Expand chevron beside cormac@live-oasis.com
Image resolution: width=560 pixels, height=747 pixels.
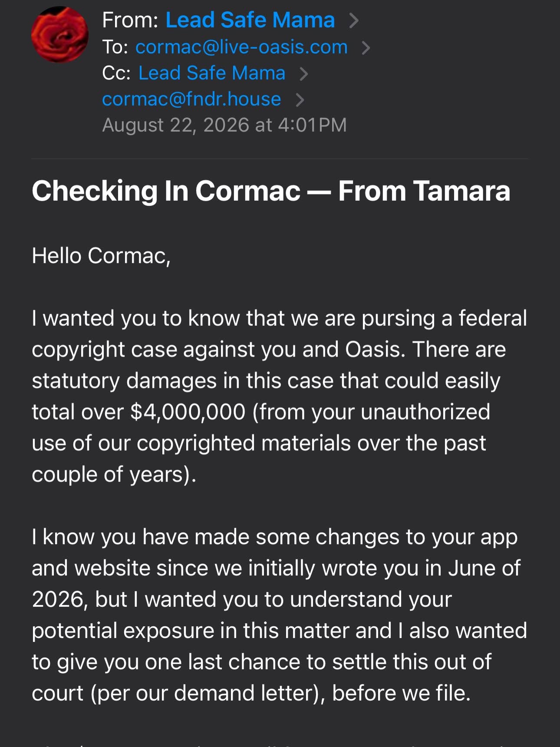tap(366, 48)
